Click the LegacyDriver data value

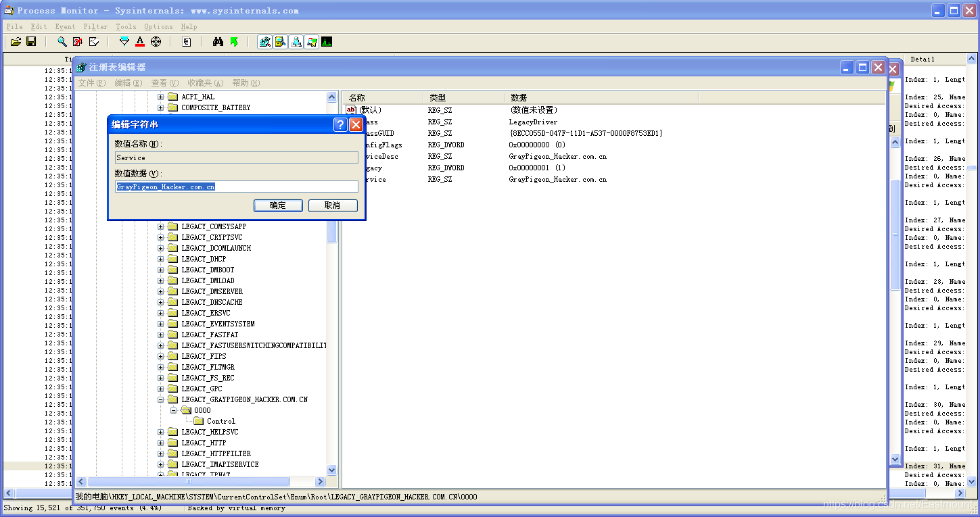click(x=534, y=122)
